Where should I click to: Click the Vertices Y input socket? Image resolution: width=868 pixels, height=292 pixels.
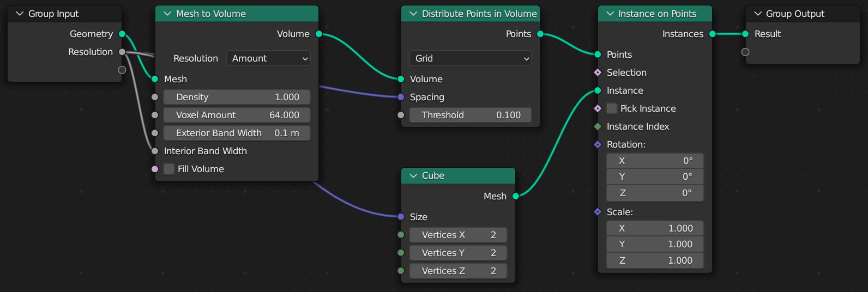point(401,253)
